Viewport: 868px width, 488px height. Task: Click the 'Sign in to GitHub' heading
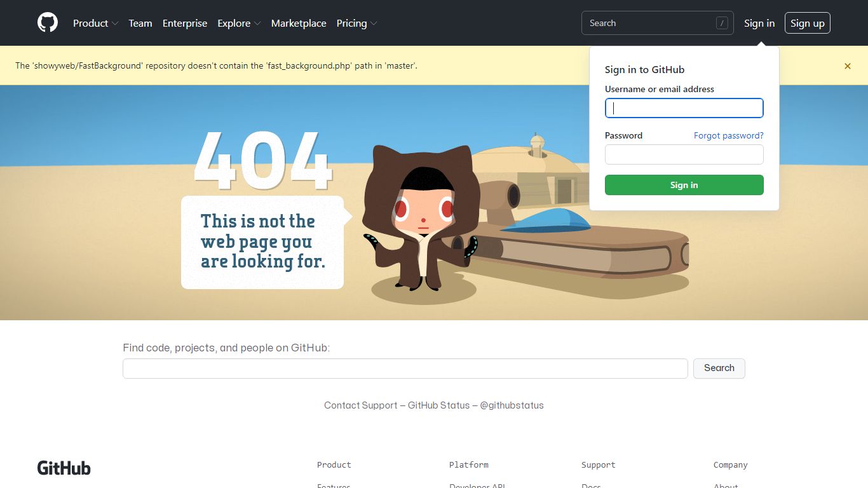(x=645, y=70)
